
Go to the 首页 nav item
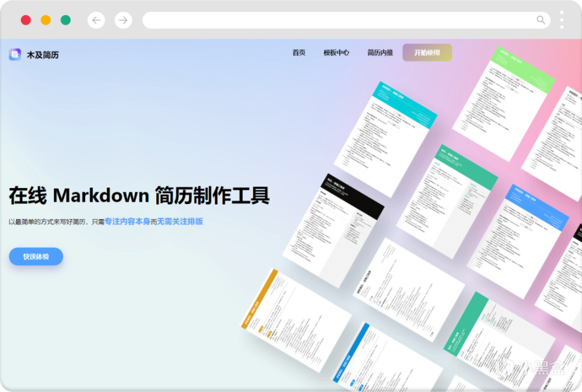pos(299,53)
